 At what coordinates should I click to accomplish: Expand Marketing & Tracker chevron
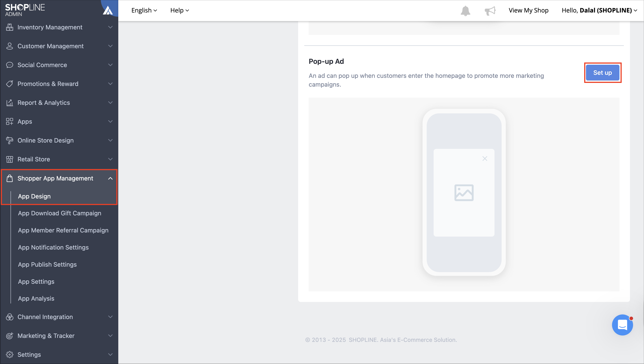point(110,336)
